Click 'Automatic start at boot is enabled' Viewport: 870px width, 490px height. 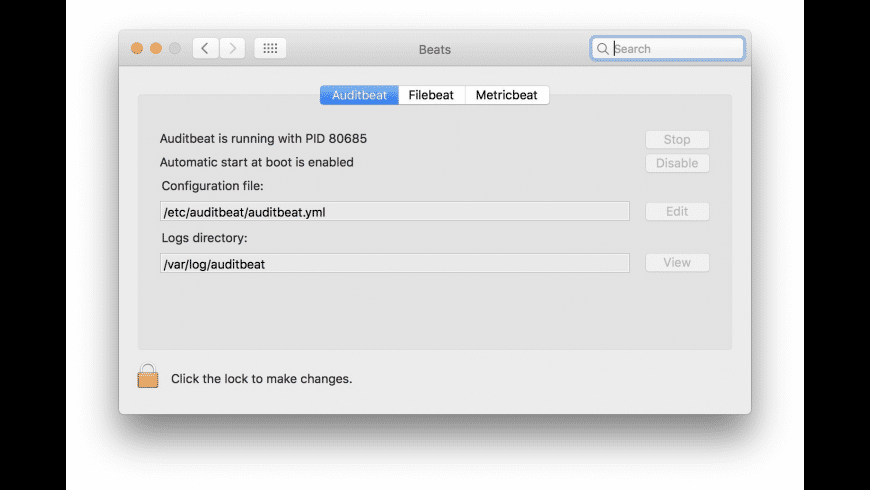(x=256, y=163)
